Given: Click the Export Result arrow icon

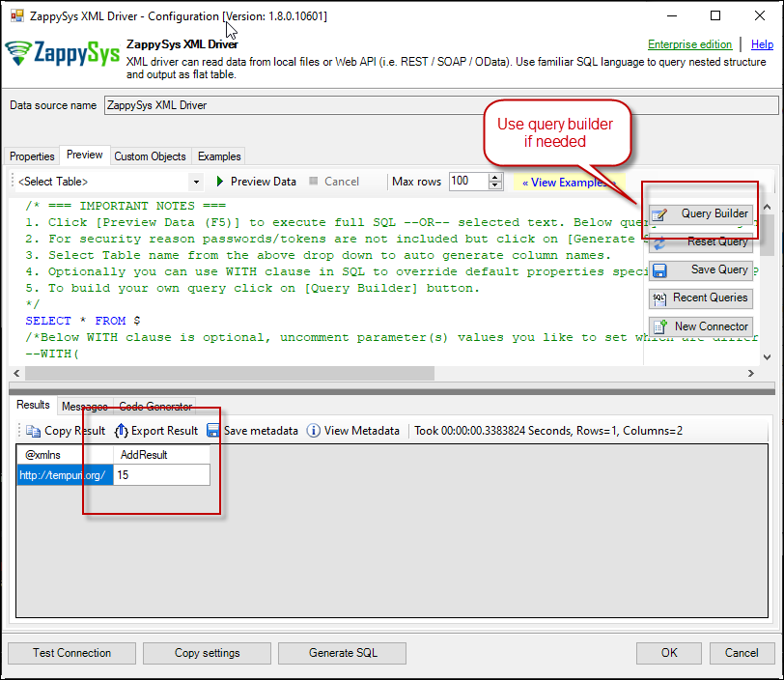Looking at the screenshot, I should [x=121, y=431].
